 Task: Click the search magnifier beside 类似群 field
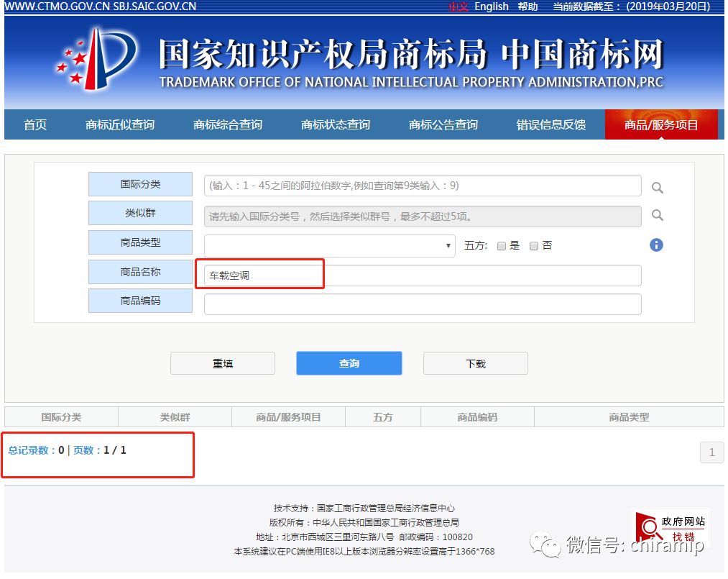[x=657, y=215]
